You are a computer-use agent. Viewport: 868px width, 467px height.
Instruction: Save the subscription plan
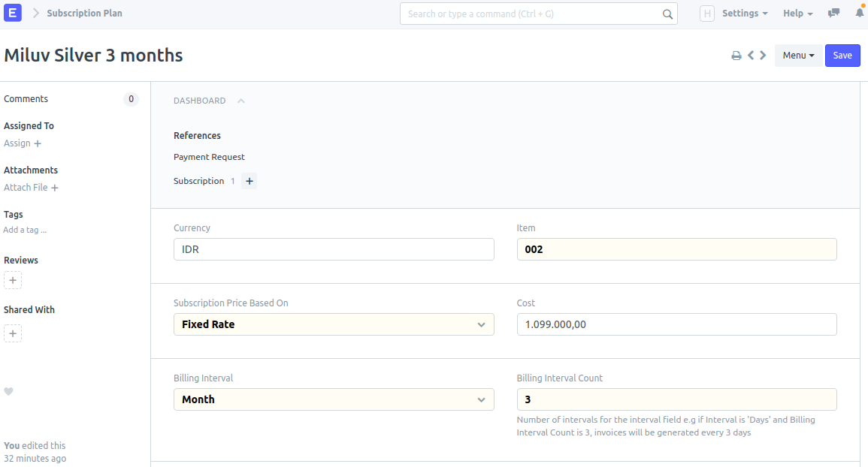pyautogui.click(x=842, y=56)
